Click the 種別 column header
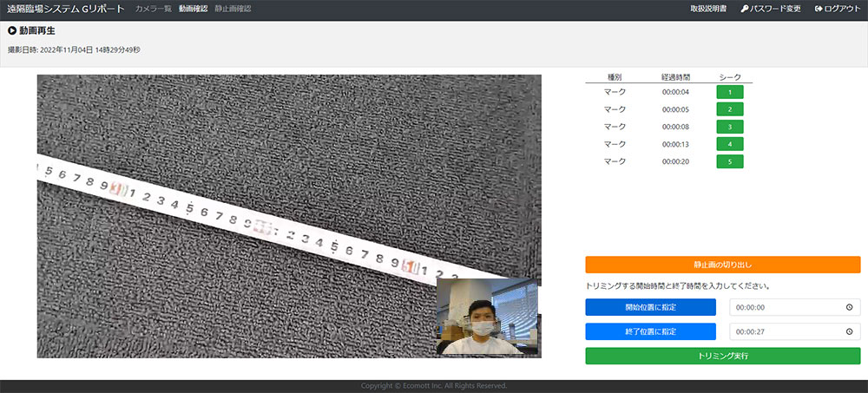The width and height of the screenshot is (868, 393). pyautogui.click(x=615, y=77)
